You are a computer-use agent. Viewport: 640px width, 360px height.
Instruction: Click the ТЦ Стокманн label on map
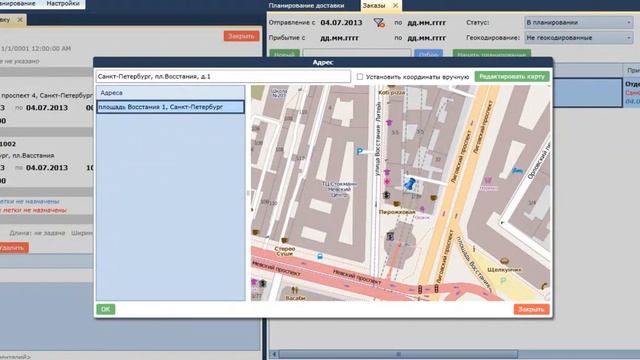coord(339,189)
